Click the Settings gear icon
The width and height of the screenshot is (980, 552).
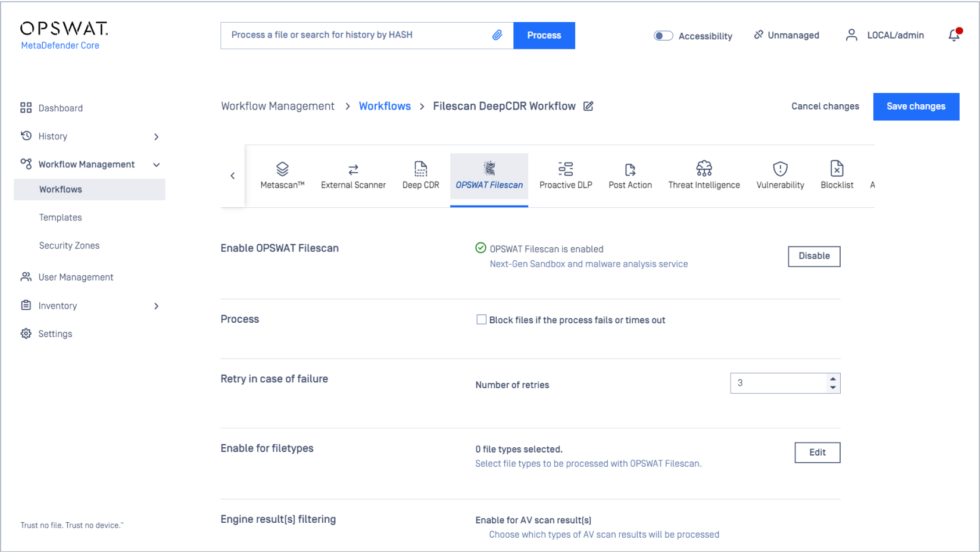click(26, 333)
